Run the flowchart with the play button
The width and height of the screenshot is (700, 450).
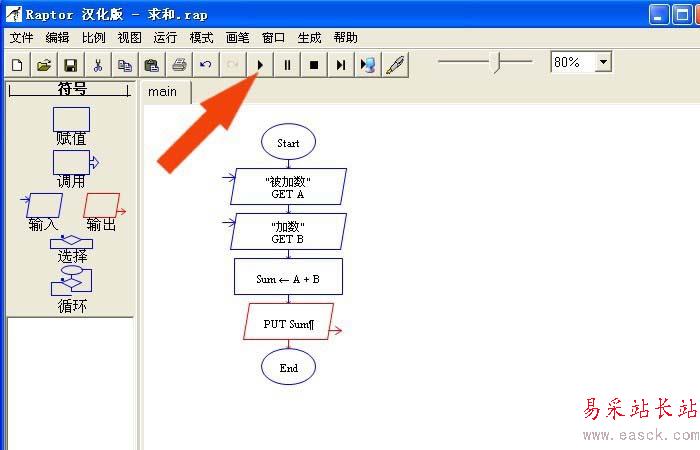[260, 65]
